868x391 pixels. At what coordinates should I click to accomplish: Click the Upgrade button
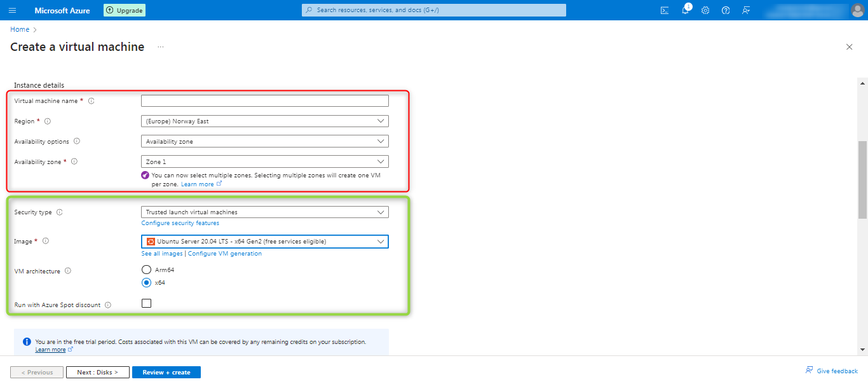(x=125, y=10)
